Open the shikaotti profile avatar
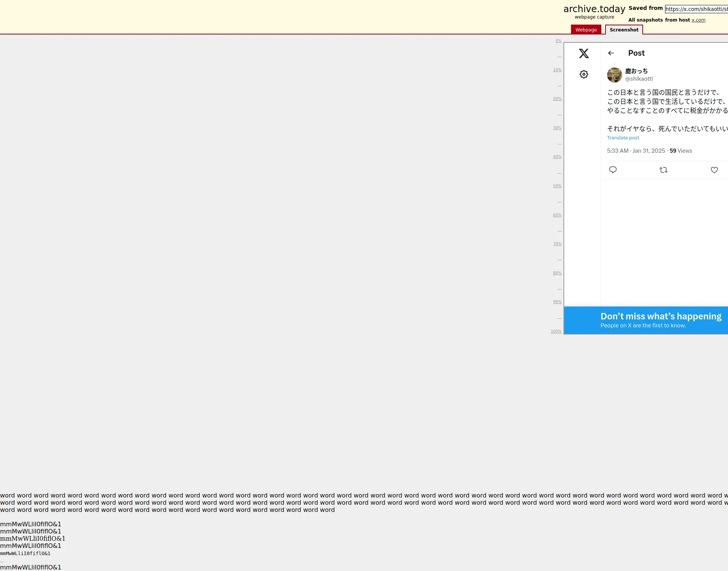Image resolution: width=728 pixels, height=571 pixels. 614,75
